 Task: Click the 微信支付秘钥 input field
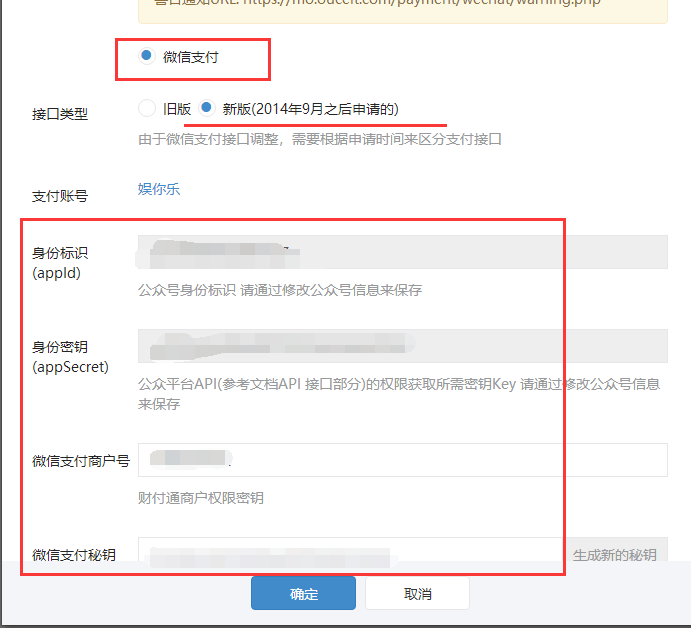(x=351, y=550)
